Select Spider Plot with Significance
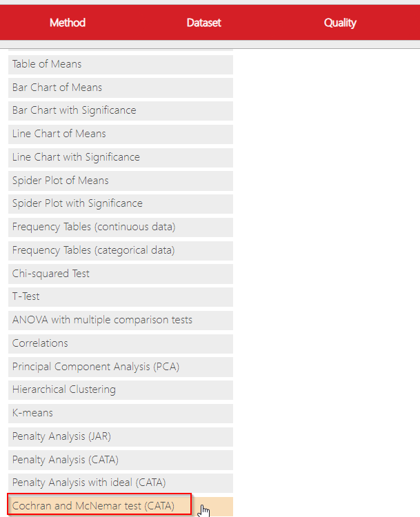 (x=120, y=203)
